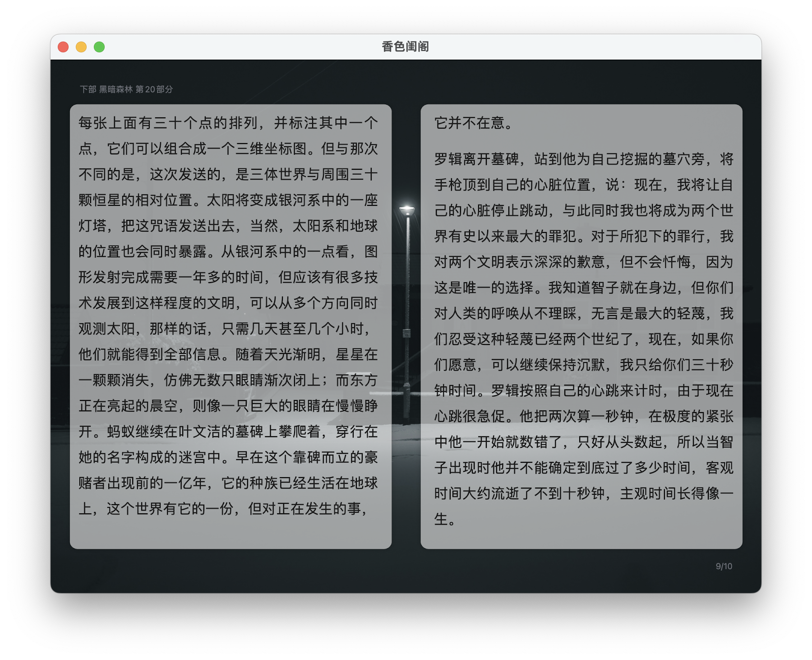Click the 9/10 page indicator
Screen dimensions: 812x660
tap(724, 566)
